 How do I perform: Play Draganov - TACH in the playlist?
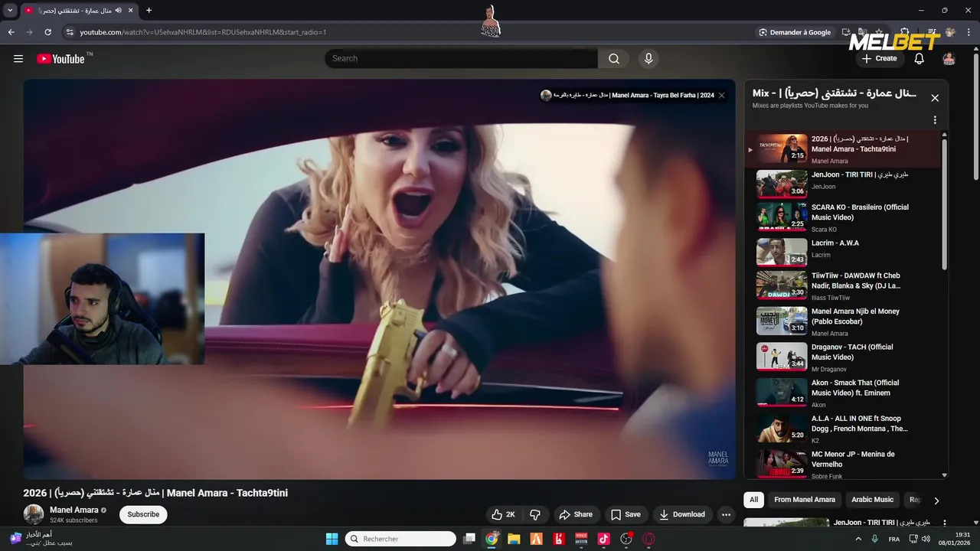click(842, 357)
